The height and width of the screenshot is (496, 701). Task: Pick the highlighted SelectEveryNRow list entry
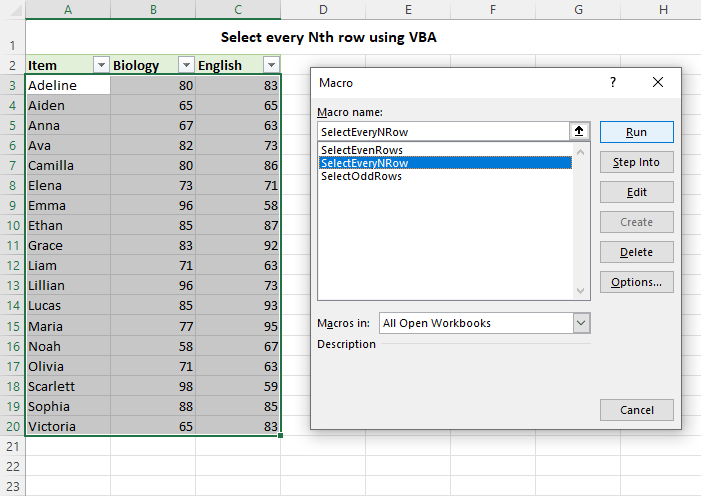tap(364, 163)
